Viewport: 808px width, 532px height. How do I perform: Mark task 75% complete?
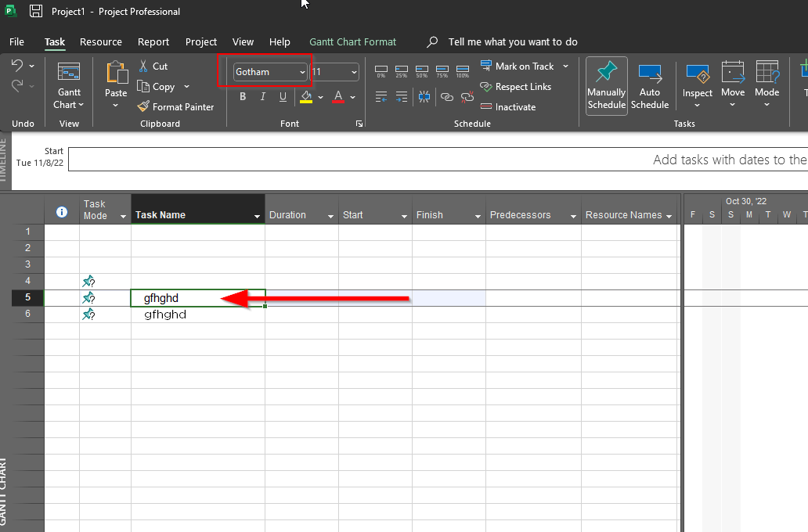[442, 71]
